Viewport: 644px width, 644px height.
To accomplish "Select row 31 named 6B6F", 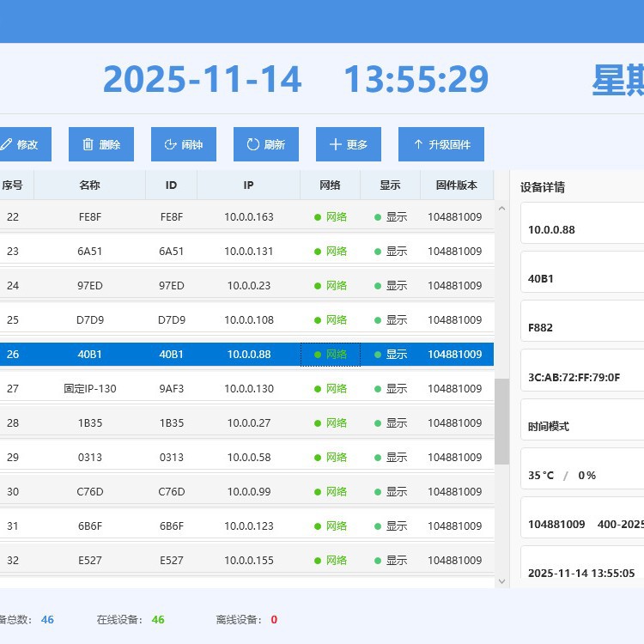I will [x=246, y=526].
